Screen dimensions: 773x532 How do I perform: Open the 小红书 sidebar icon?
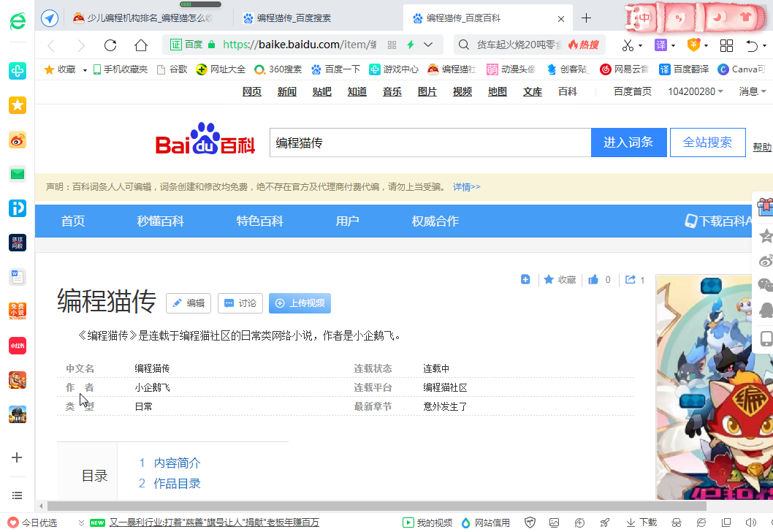[18, 346]
